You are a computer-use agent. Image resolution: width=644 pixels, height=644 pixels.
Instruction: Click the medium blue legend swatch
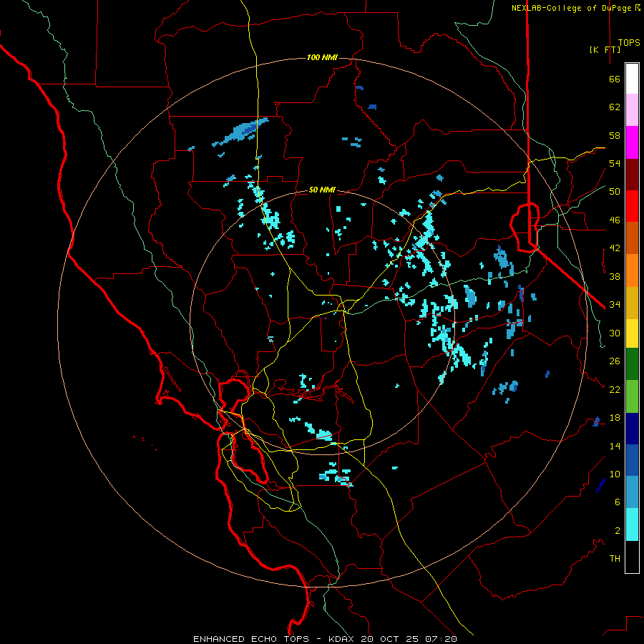tap(632, 460)
